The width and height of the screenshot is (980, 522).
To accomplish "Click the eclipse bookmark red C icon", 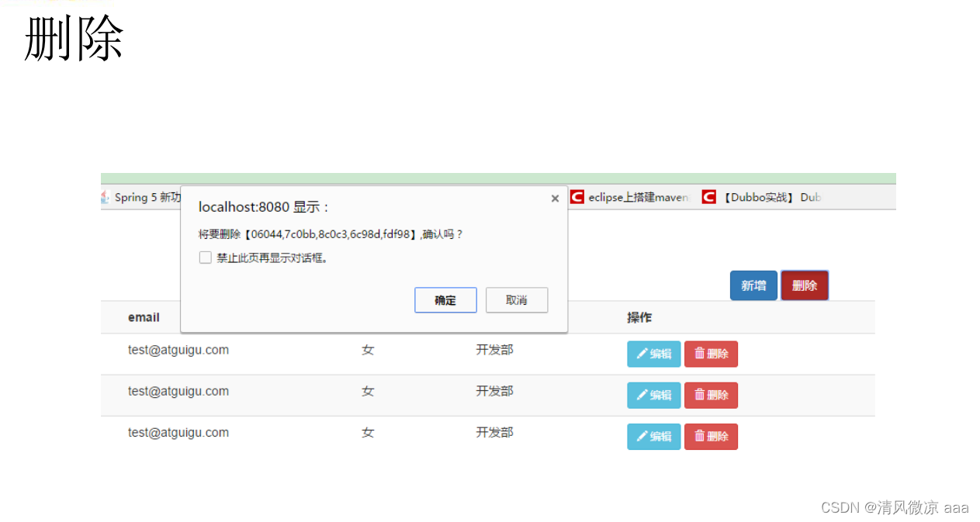I will click(577, 197).
